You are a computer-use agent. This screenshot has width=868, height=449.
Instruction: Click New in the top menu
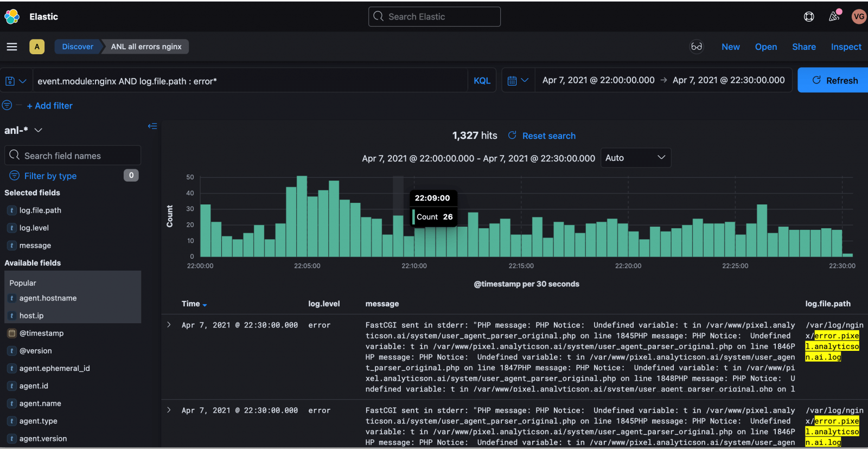tap(730, 47)
